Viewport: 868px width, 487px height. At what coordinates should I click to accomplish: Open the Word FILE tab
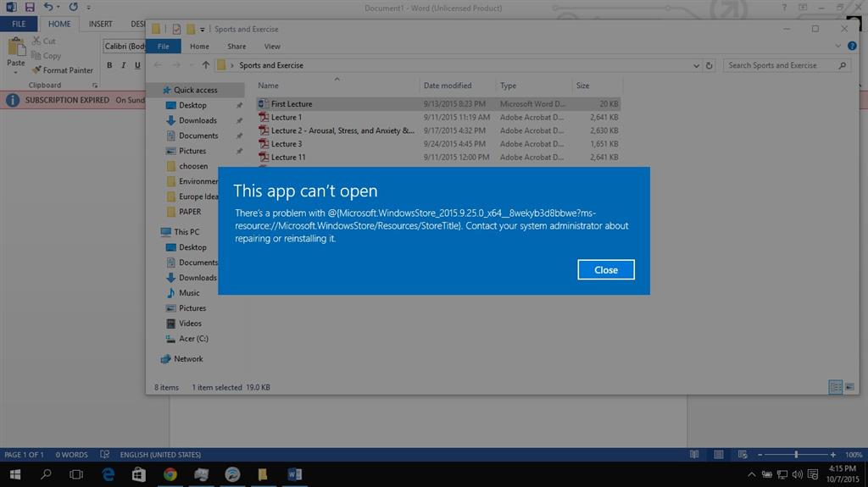point(19,24)
